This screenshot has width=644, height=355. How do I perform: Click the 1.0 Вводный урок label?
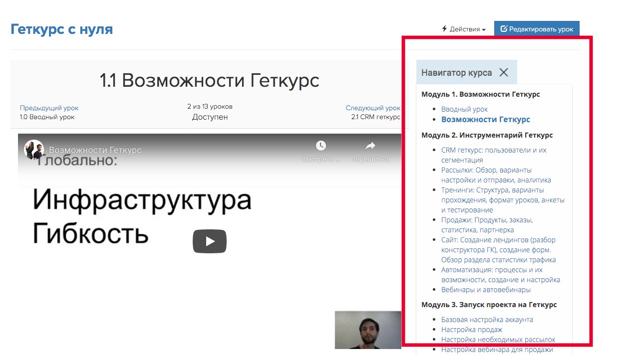coord(47,117)
